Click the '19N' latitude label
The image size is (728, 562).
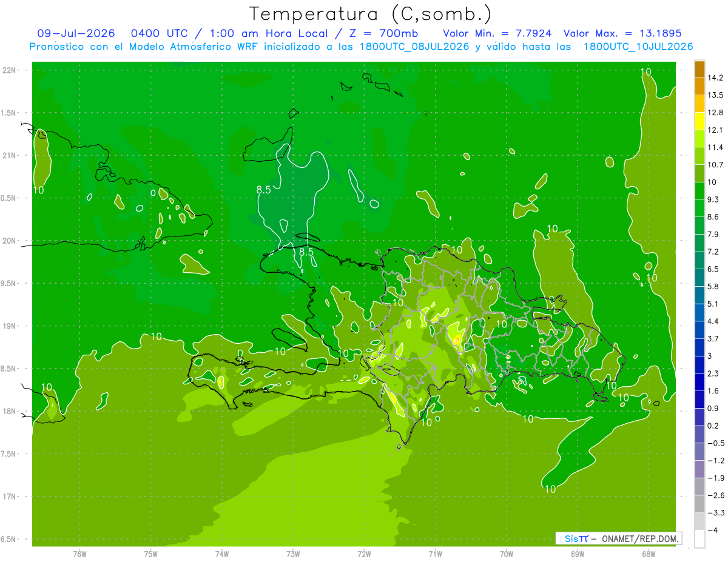coord(10,326)
